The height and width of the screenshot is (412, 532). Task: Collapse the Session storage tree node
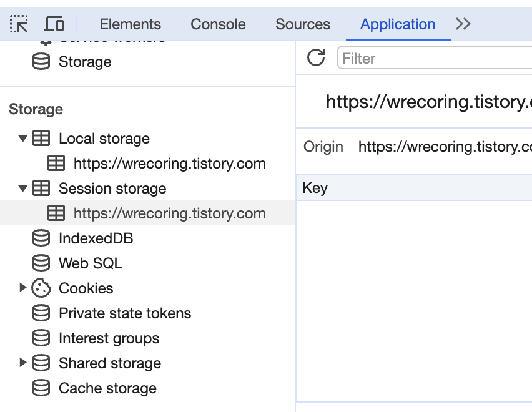22,188
